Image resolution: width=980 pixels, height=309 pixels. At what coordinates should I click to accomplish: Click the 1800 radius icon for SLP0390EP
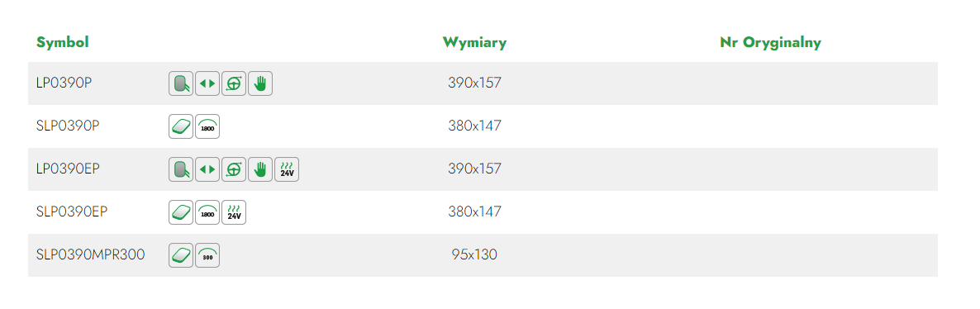(207, 212)
